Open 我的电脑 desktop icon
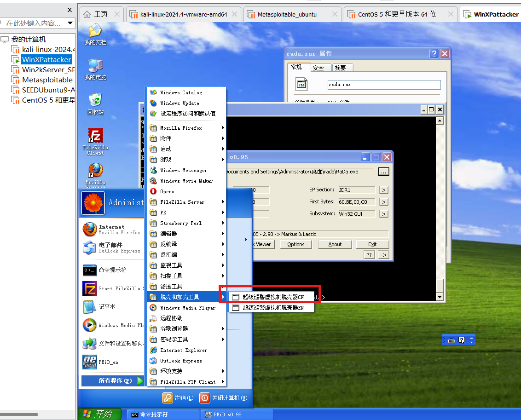 pos(95,69)
